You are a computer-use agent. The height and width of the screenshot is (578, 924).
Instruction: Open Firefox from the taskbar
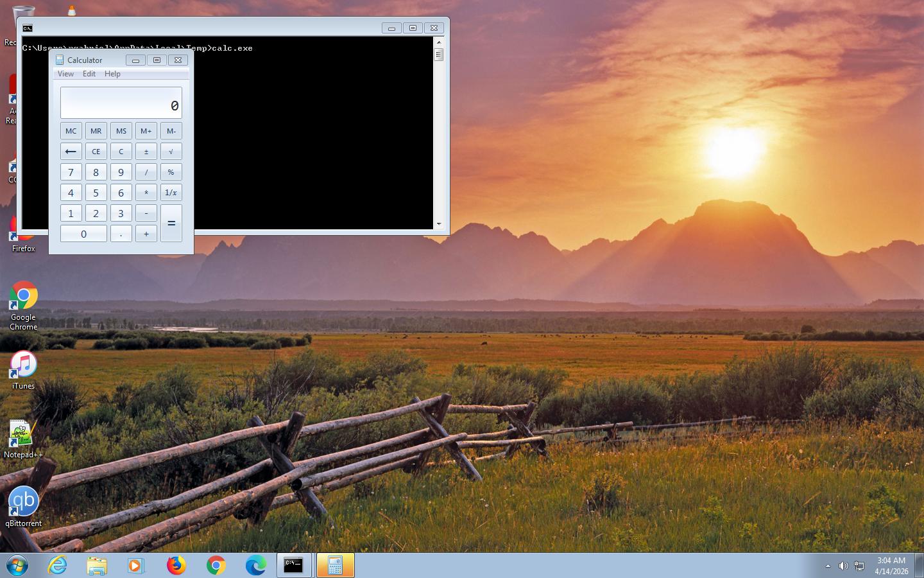coord(176,565)
